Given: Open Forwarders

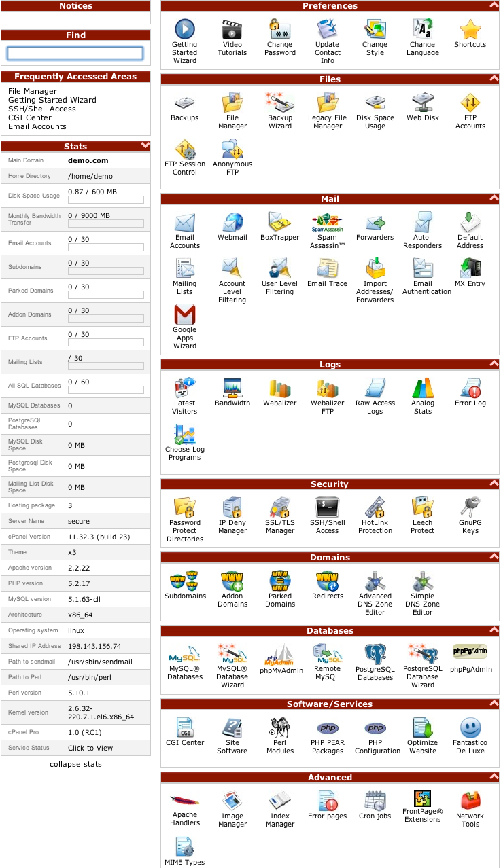Looking at the screenshot, I should [375, 222].
